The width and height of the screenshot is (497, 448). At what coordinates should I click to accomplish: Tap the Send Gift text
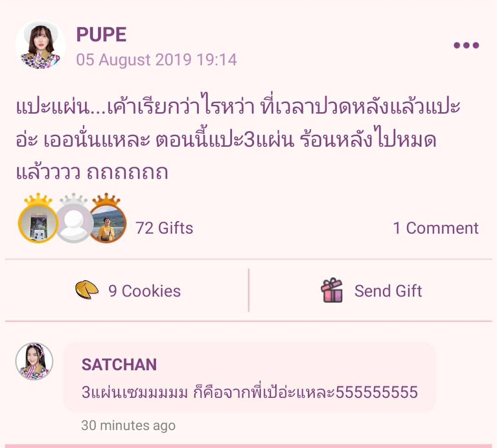pyautogui.click(x=388, y=291)
